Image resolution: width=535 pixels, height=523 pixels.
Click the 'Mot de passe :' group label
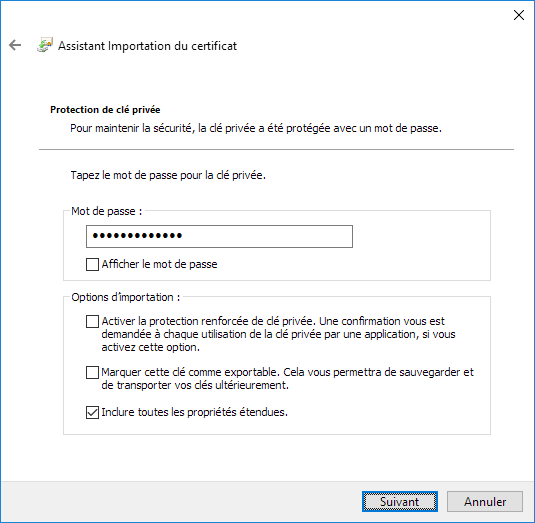pos(106,211)
